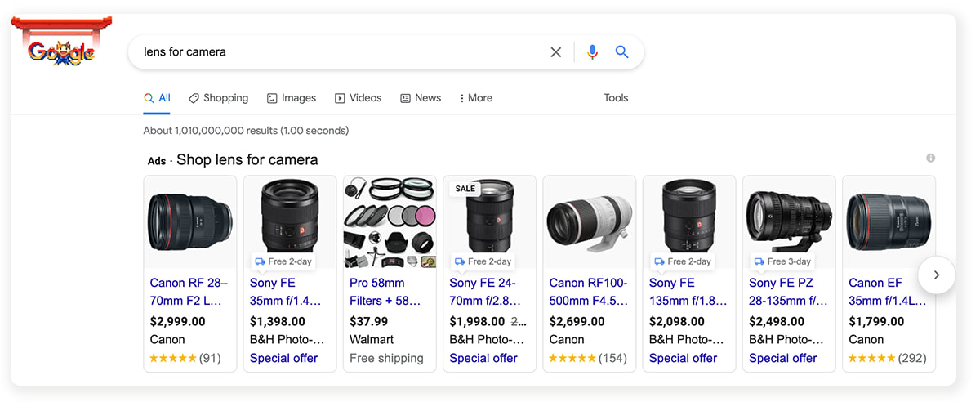The width and height of the screenshot is (980, 420).
Task: Click the $2,999.00 price
Action: (178, 321)
